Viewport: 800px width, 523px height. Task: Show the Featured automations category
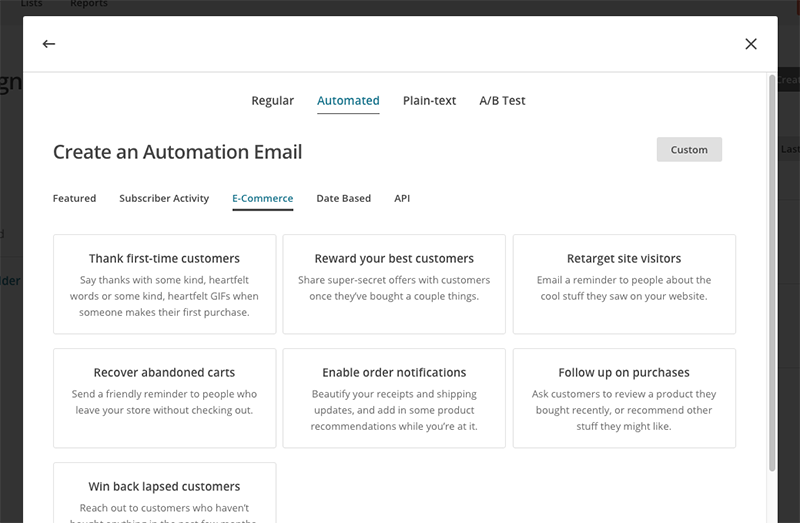[74, 199]
